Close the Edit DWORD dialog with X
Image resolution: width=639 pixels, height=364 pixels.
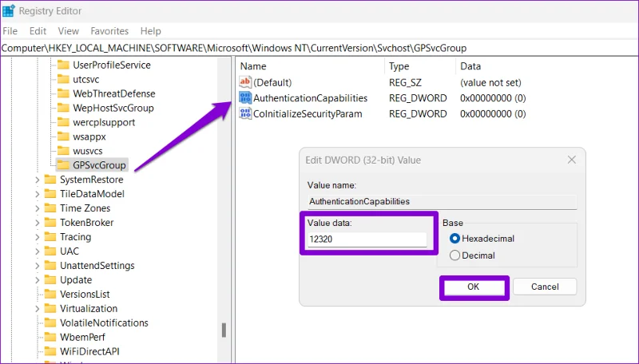pyautogui.click(x=572, y=160)
